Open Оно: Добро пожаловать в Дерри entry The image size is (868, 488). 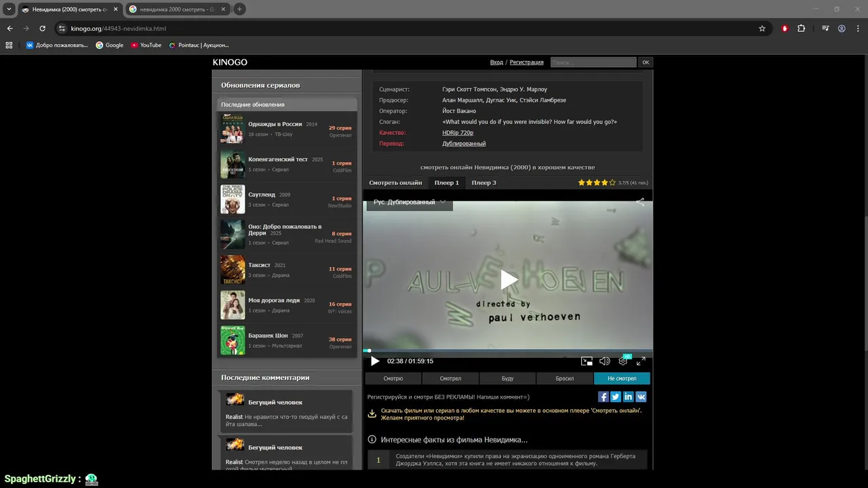coord(287,235)
